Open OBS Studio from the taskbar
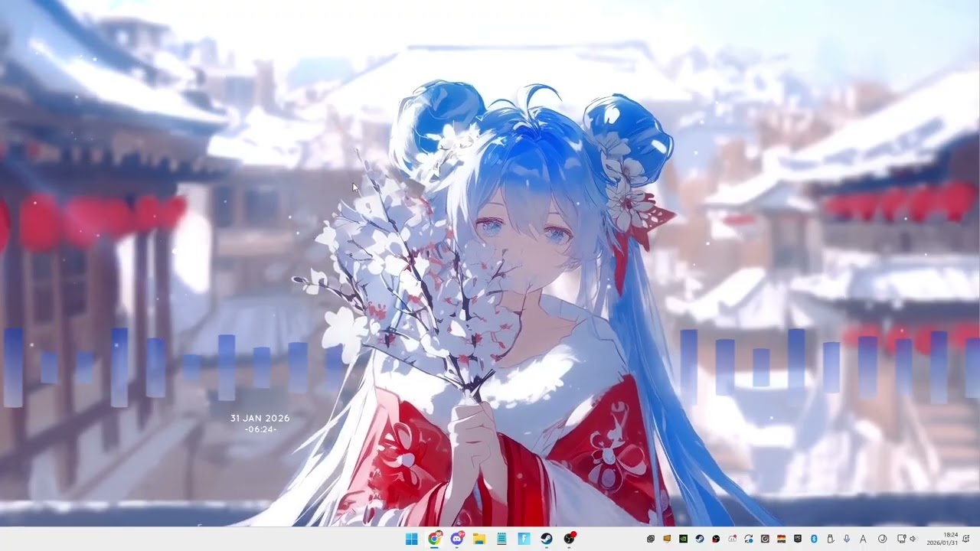Viewport: 980px width, 551px height. click(x=569, y=539)
